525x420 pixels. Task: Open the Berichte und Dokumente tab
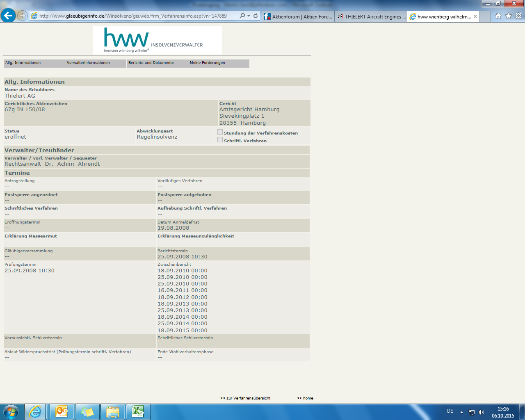(157, 63)
